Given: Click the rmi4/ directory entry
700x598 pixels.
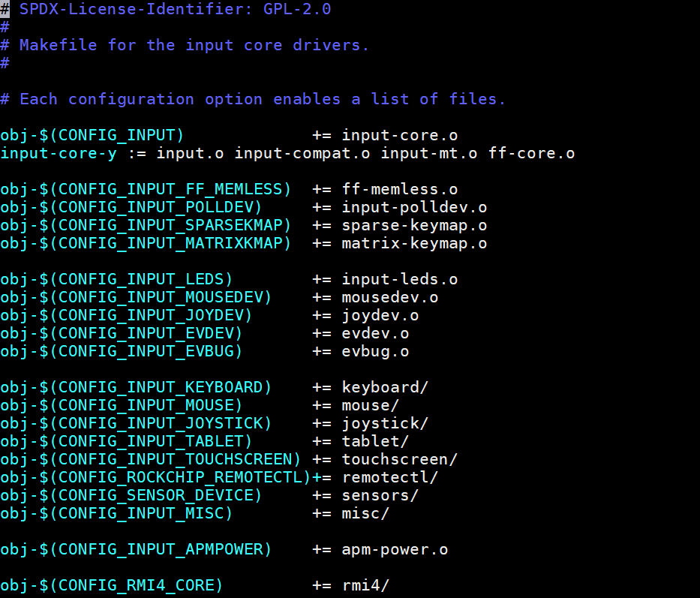Looking at the screenshot, I should coord(365,586).
